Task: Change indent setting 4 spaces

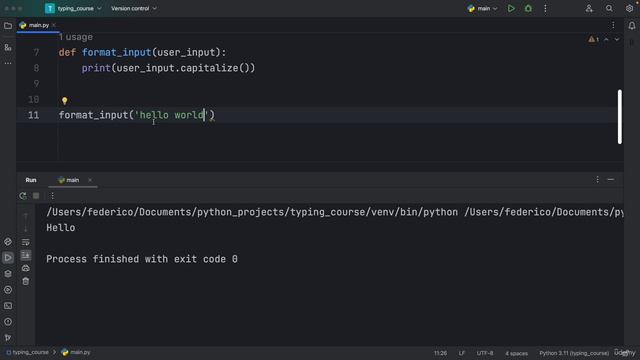Action: click(516, 353)
